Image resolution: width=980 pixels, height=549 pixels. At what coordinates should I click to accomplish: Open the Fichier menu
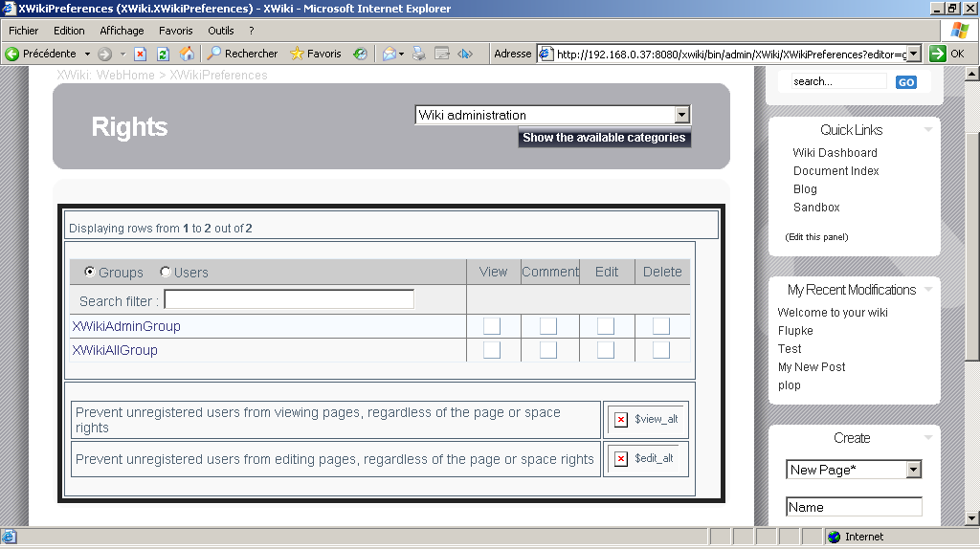point(24,31)
